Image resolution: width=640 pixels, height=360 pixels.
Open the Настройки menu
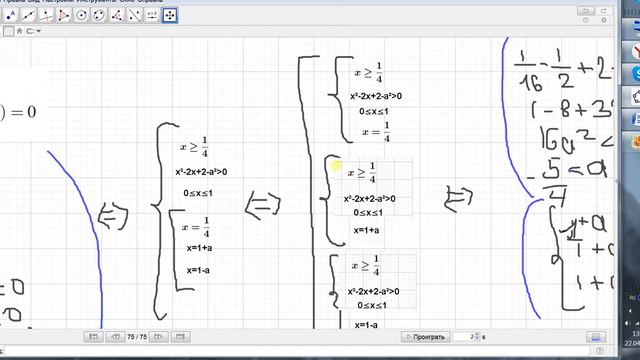point(58,1)
